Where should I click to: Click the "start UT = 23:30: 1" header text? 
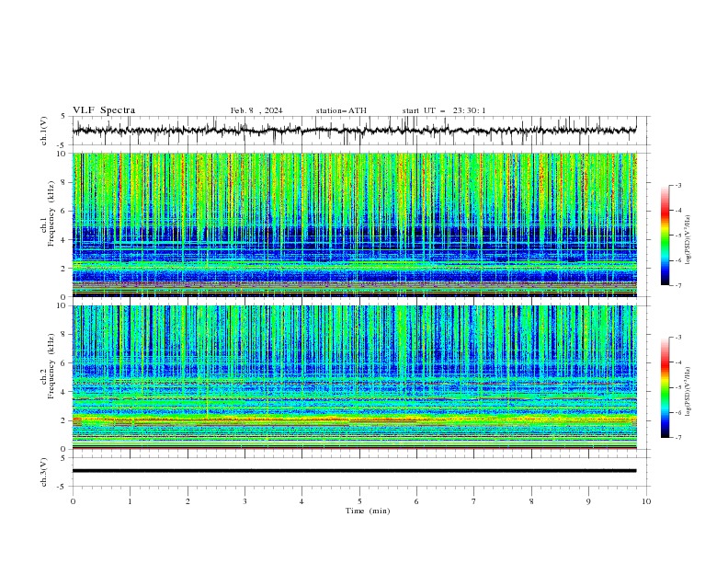pyautogui.click(x=444, y=110)
